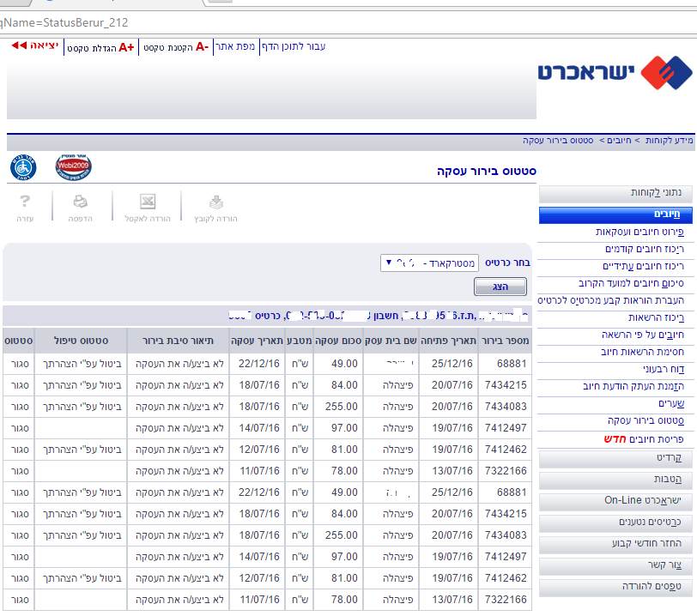
Task: Click עבור לתוכן הדף skip link
Action: (x=294, y=46)
